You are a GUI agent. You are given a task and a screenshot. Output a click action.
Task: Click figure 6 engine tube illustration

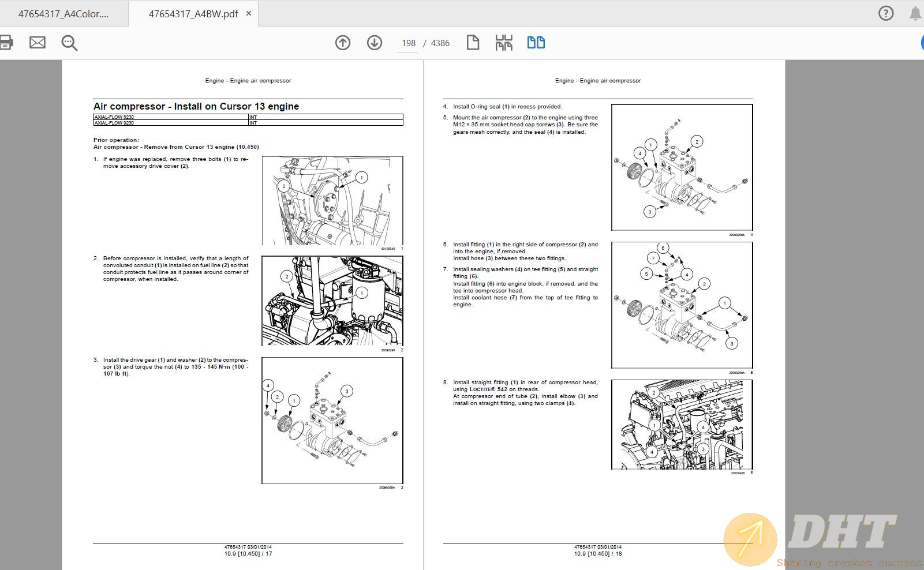click(682, 425)
